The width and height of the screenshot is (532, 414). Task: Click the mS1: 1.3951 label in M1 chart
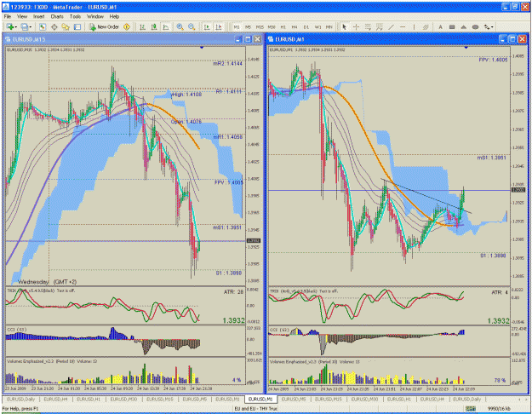[492, 158]
